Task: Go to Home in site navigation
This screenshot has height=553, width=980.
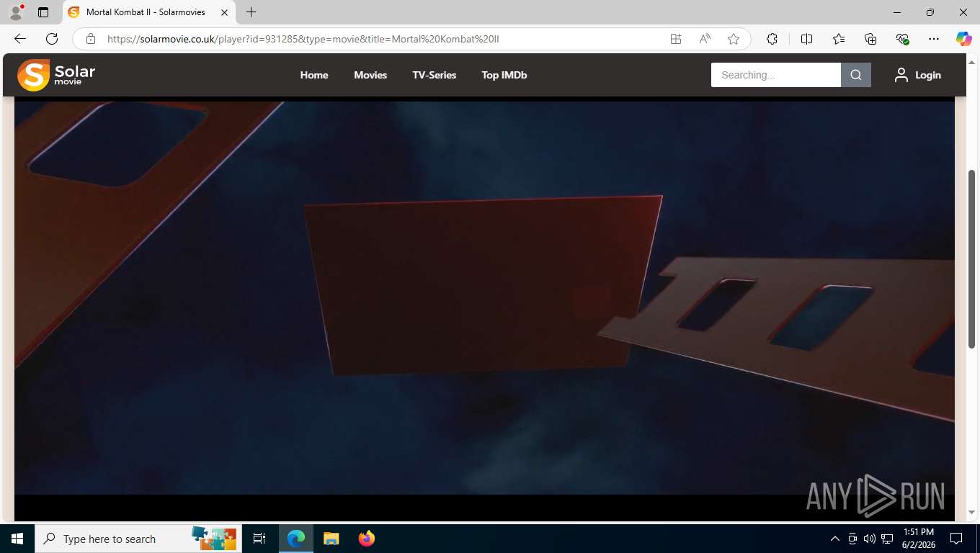Action: [314, 75]
